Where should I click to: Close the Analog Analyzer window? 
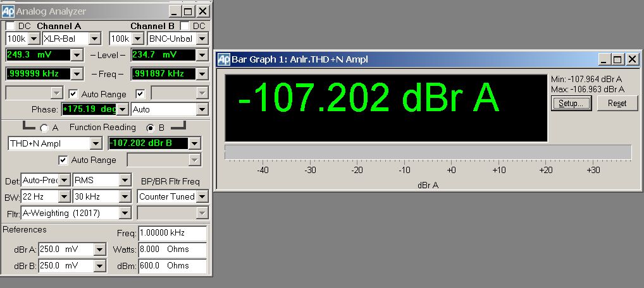click(202, 11)
